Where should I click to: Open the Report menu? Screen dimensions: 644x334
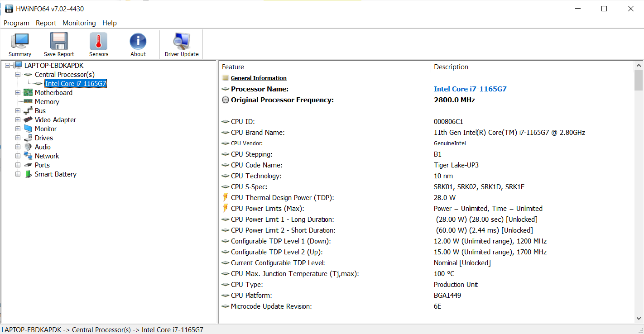click(x=46, y=23)
